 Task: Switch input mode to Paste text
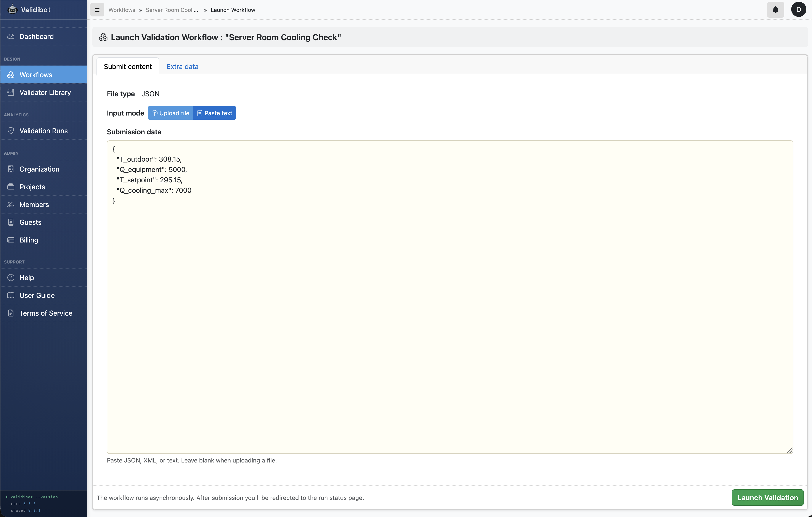coord(215,113)
